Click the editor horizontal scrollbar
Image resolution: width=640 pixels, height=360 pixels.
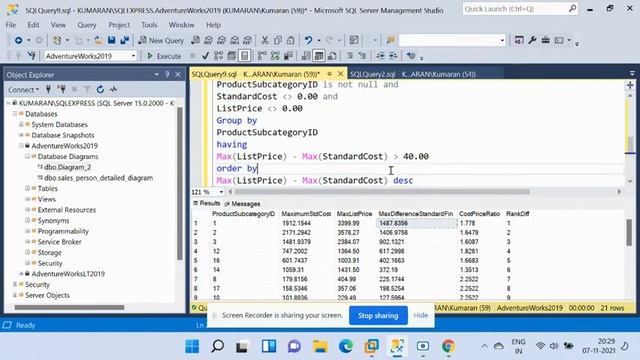pyautogui.click(x=382, y=192)
